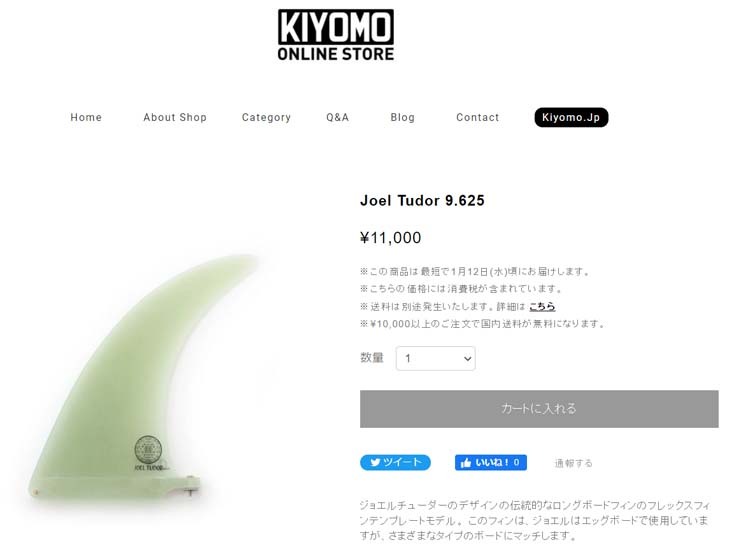Screen dimensions: 730x555
Task: Follow the こちら shipping details link
Action: 542,306
